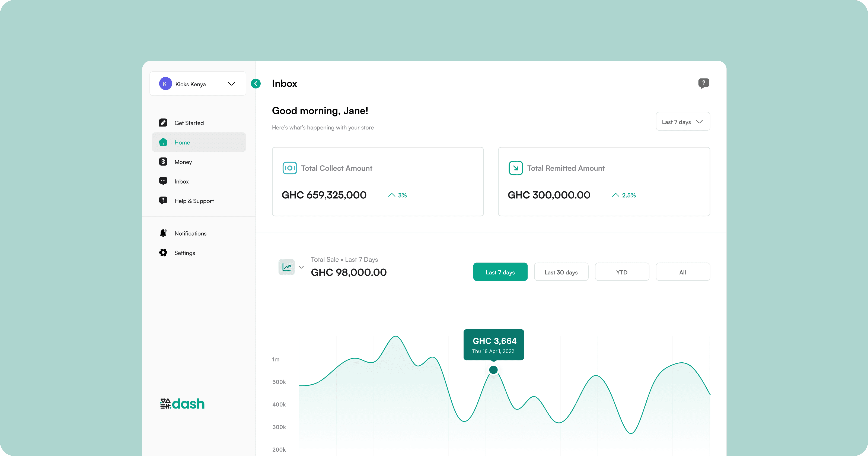Switch chart range to YTD
The width and height of the screenshot is (868, 456).
pyautogui.click(x=622, y=272)
